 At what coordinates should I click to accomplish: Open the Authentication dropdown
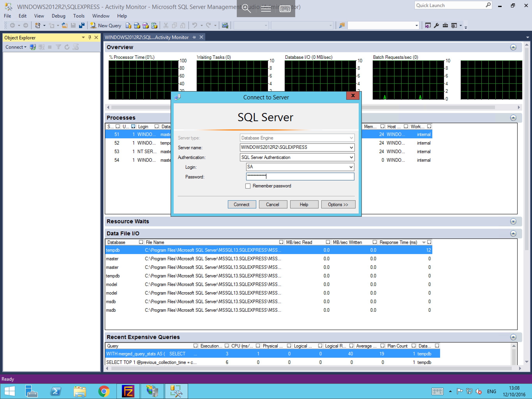tap(351, 157)
